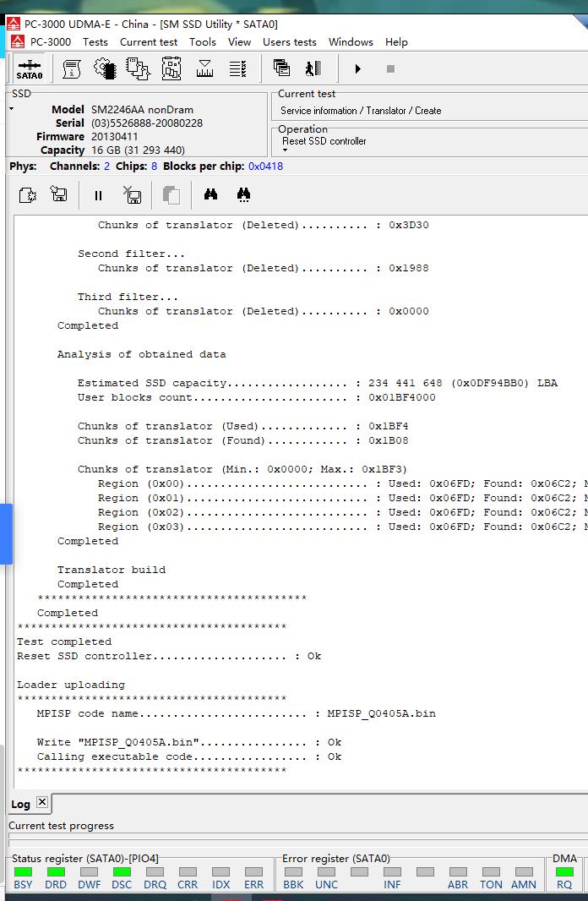The image size is (588, 901).
Task: Click the DWF status indicator
Action: 89,871
